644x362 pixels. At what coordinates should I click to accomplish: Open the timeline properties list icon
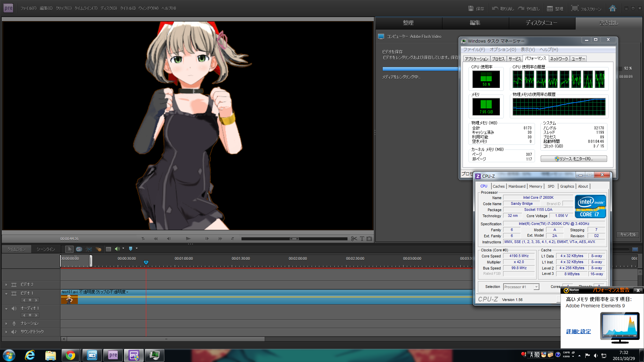pyautogui.click(x=108, y=249)
